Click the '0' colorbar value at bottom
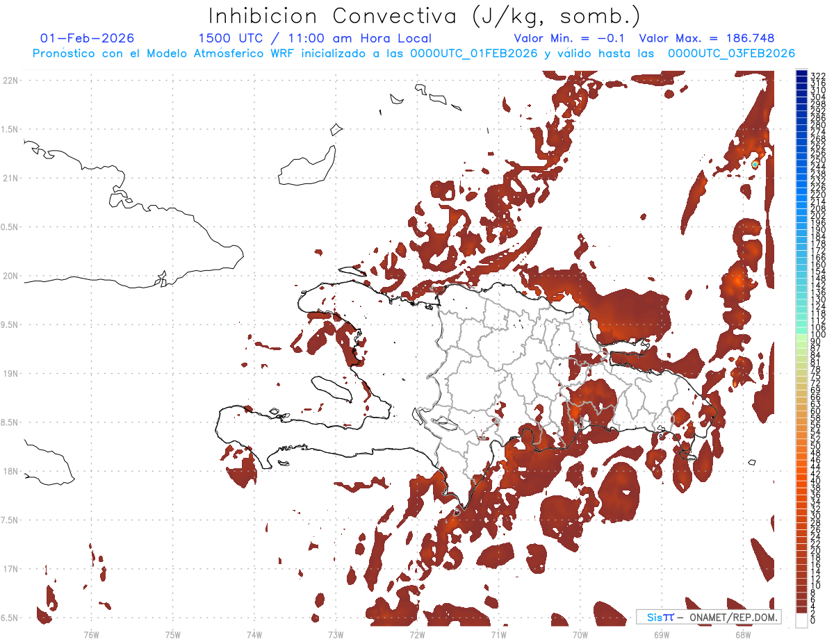This screenshot has height=644, width=834. coord(813,620)
